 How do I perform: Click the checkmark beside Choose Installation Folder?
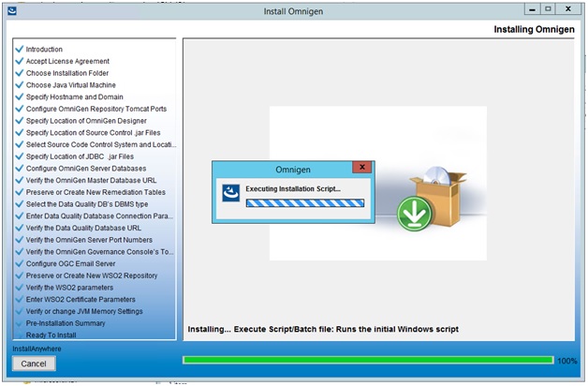[x=20, y=73]
